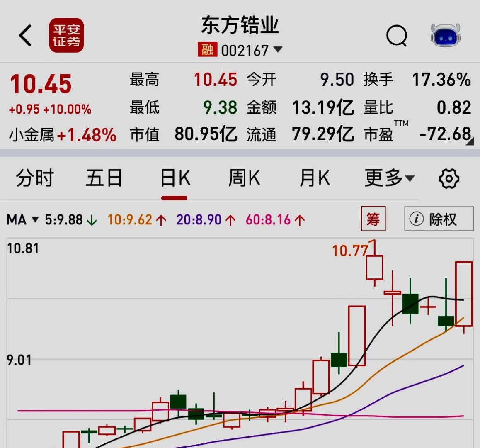Tap 市盈 TTM value -72.68
Viewport: 480px width, 448px height.
(x=446, y=134)
